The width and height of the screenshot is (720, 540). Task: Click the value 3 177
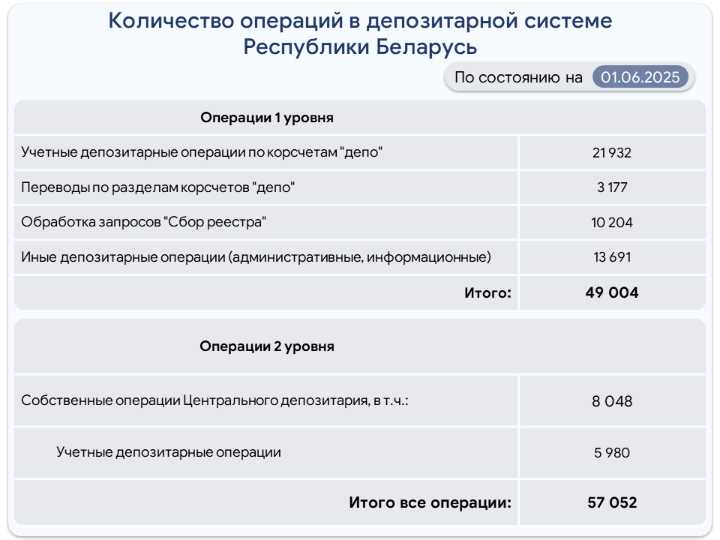[612, 187]
